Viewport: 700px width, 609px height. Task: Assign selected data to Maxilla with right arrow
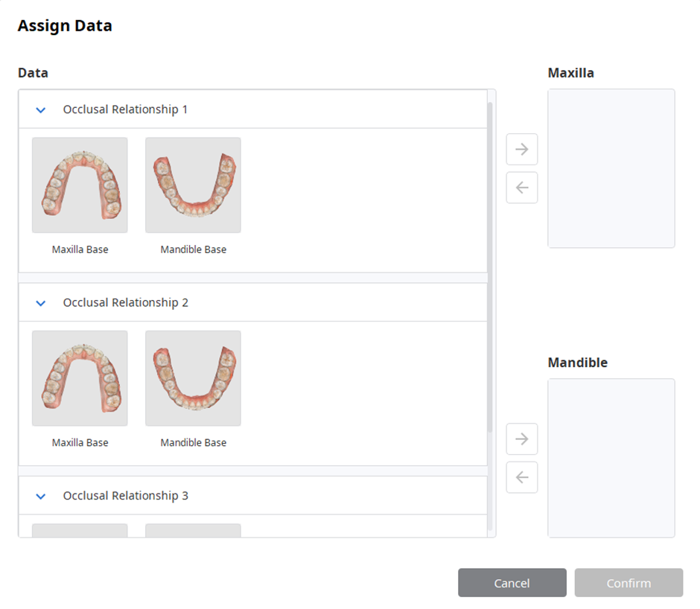tap(521, 149)
